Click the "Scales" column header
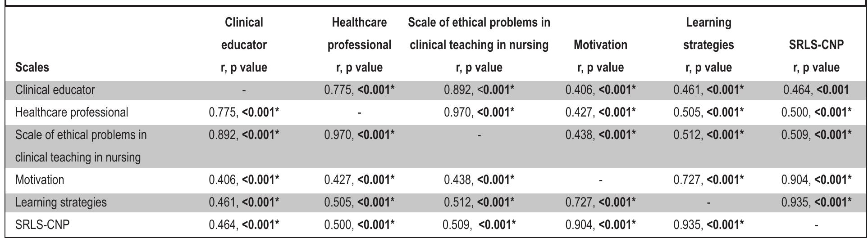This screenshot has width=868, height=238. tap(32, 67)
